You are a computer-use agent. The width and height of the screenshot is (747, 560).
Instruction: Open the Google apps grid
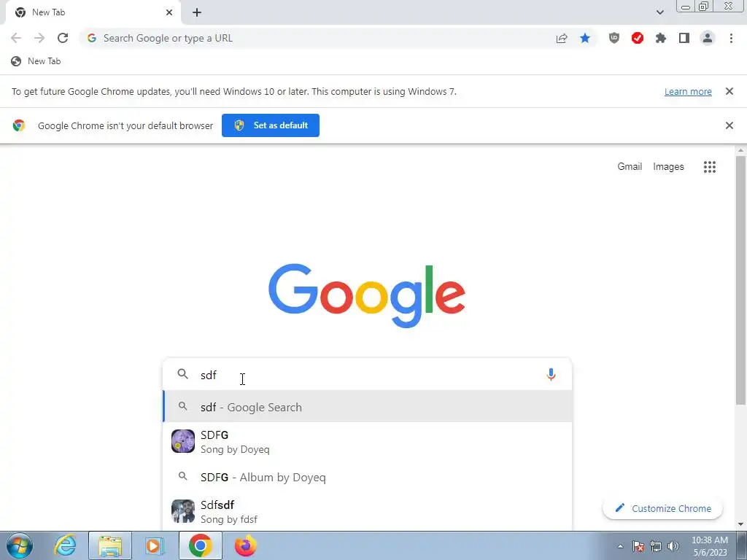pos(710,167)
